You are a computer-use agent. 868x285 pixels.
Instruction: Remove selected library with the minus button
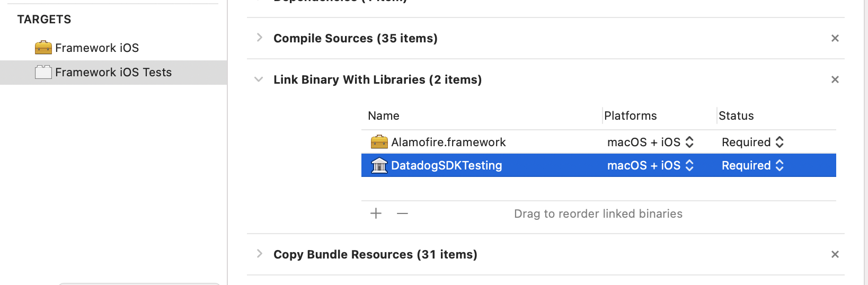point(403,213)
